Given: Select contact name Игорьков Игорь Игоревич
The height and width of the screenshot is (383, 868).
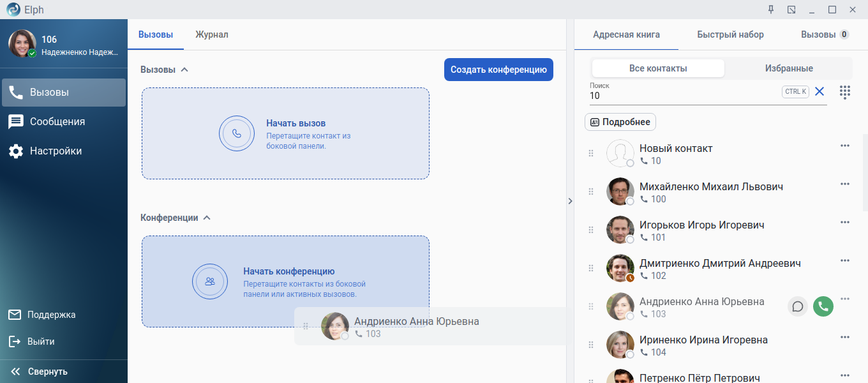Looking at the screenshot, I should pyautogui.click(x=701, y=225).
